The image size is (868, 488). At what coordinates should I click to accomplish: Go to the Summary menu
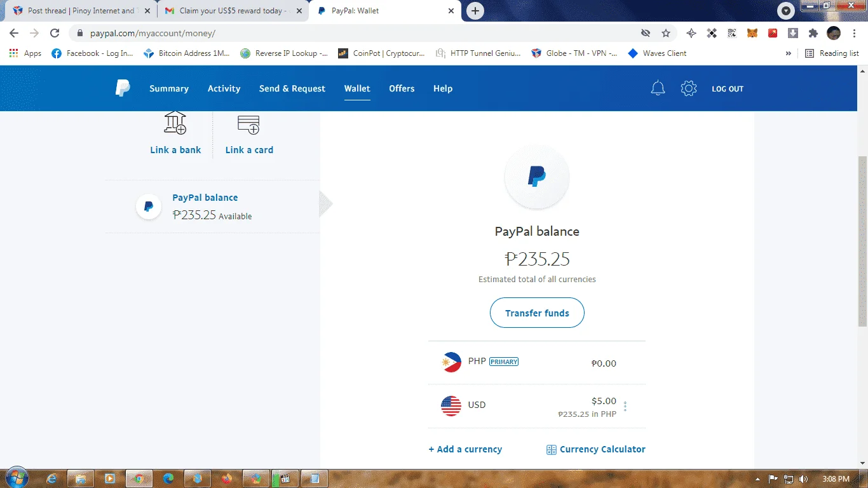point(169,88)
